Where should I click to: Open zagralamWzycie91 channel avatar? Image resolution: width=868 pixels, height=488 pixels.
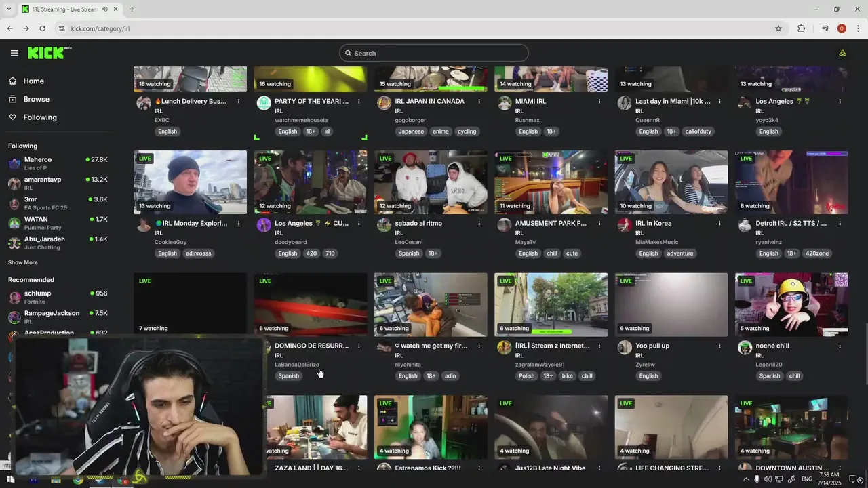tap(504, 348)
